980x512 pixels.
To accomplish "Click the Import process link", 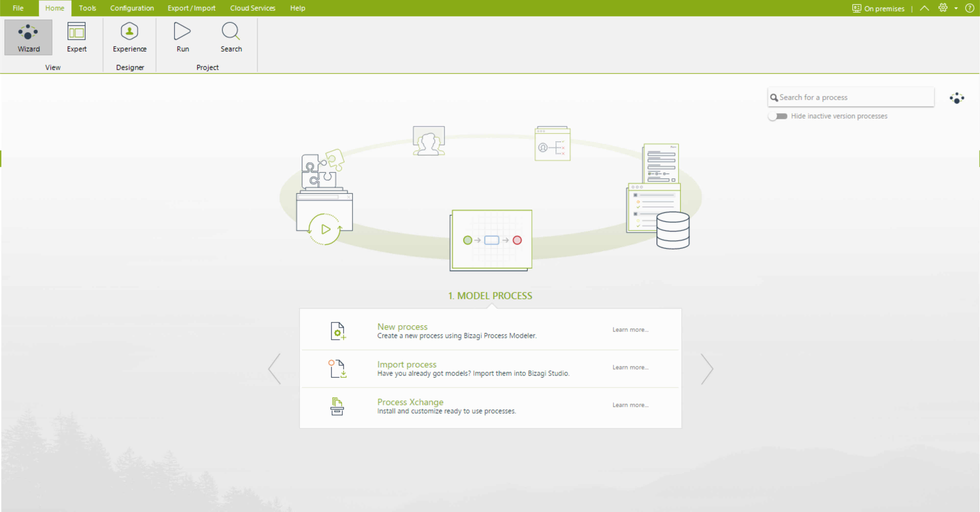I will coord(407,364).
